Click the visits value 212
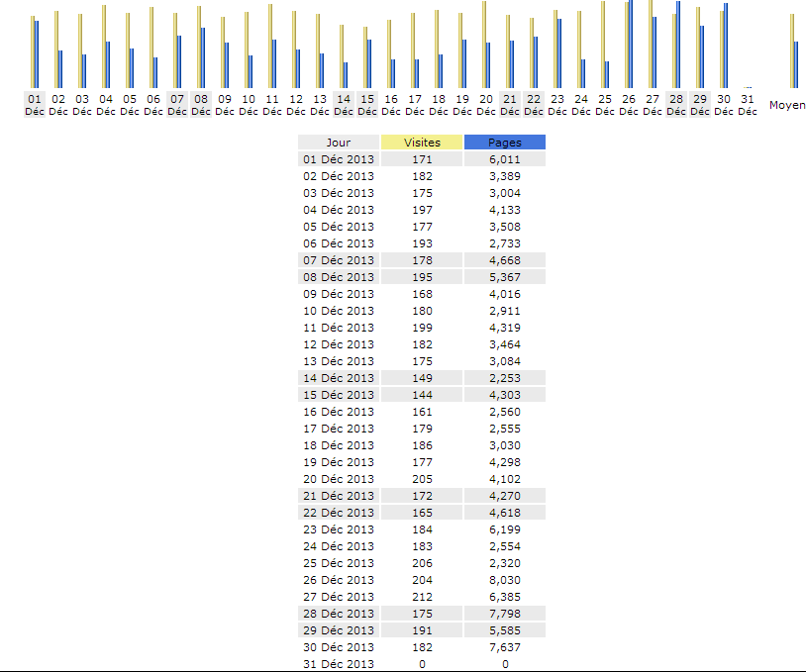The height and width of the screenshot is (672, 806). 422,597
